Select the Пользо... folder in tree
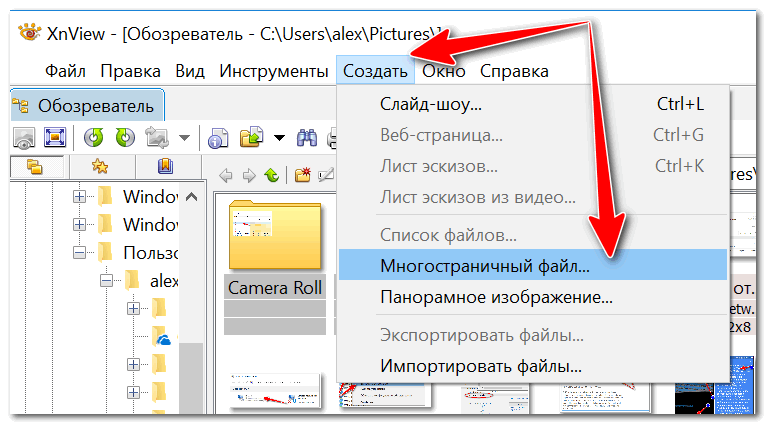 [138, 253]
